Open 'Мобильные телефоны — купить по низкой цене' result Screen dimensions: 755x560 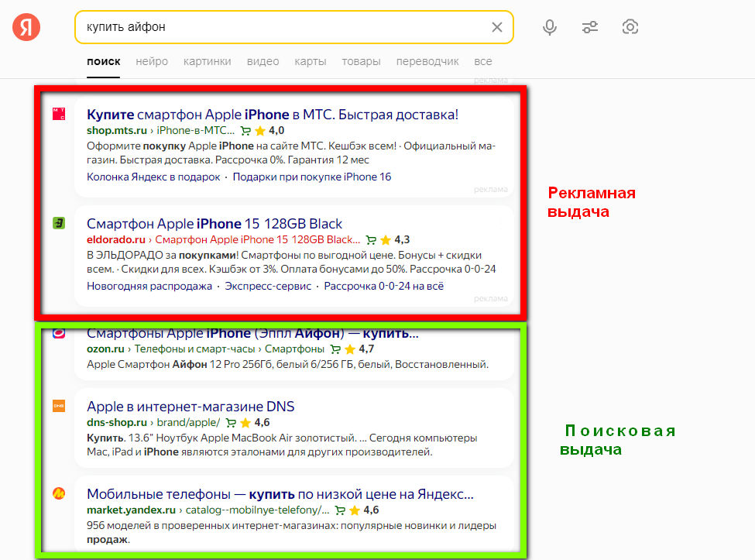point(280,494)
